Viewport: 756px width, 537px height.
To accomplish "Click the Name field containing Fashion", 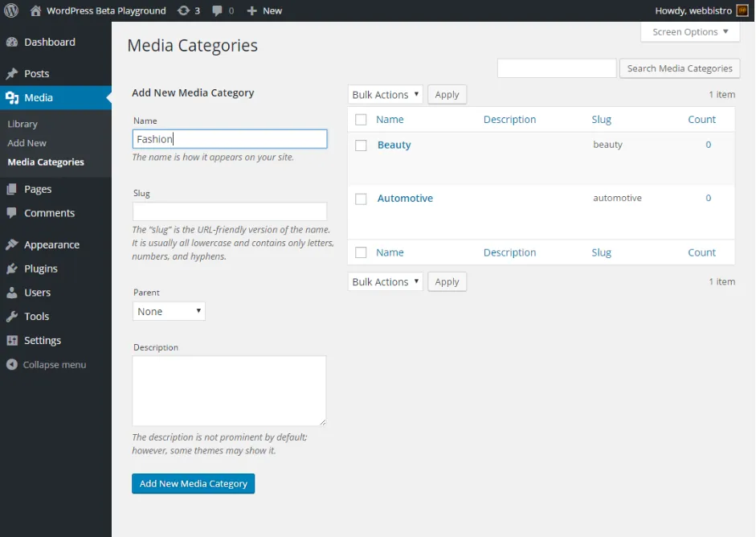I will point(230,139).
